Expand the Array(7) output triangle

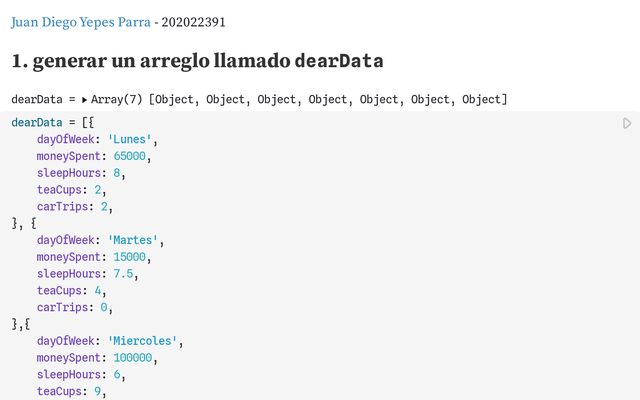click(x=84, y=100)
